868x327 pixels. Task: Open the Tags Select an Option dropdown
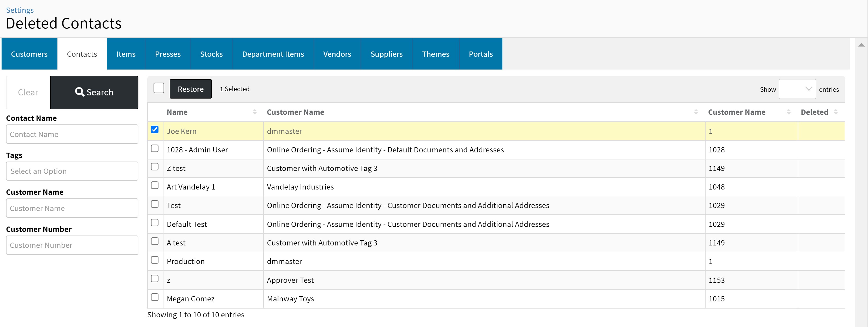click(x=72, y=171)
